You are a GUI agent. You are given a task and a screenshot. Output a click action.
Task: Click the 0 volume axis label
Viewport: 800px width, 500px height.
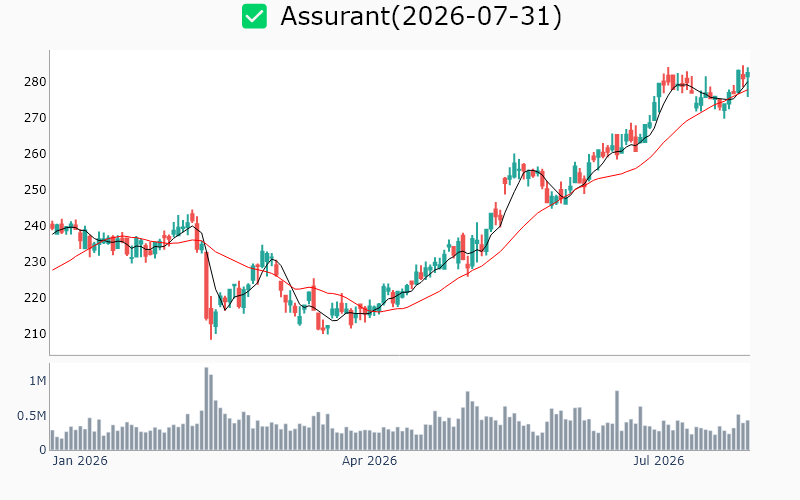[43, 450]
